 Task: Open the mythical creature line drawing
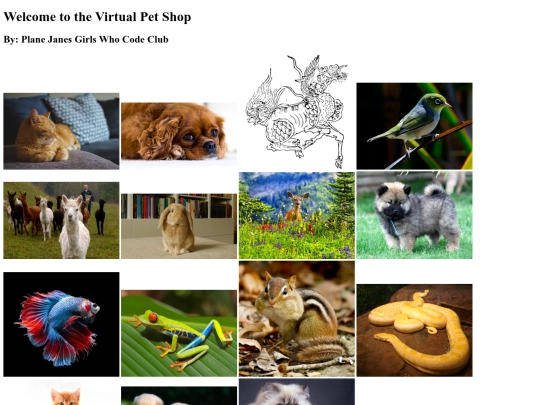tap(297, 112)
